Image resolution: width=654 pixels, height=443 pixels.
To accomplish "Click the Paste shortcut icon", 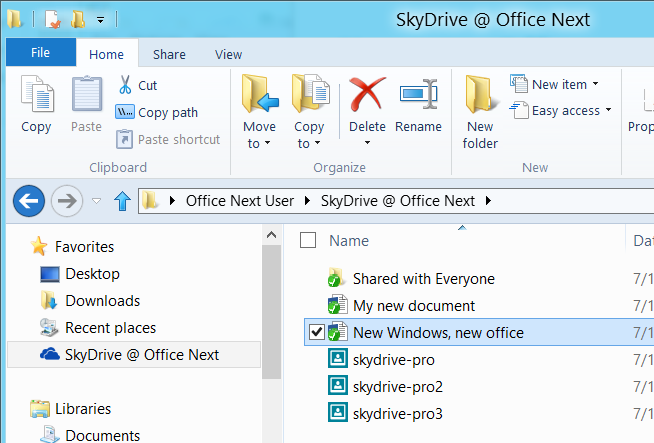I will tap(124, 139).
